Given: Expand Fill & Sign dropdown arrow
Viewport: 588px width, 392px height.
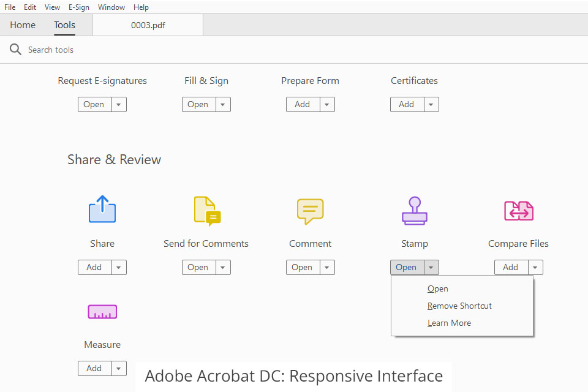Looking at the screenshot, I should pos(223,105).
